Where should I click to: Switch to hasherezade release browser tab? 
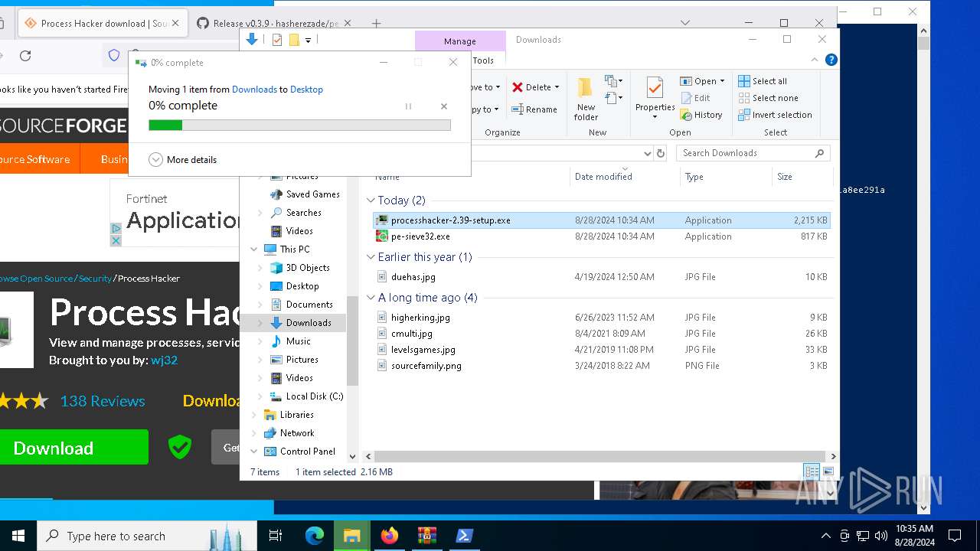(x=274, y=23)
